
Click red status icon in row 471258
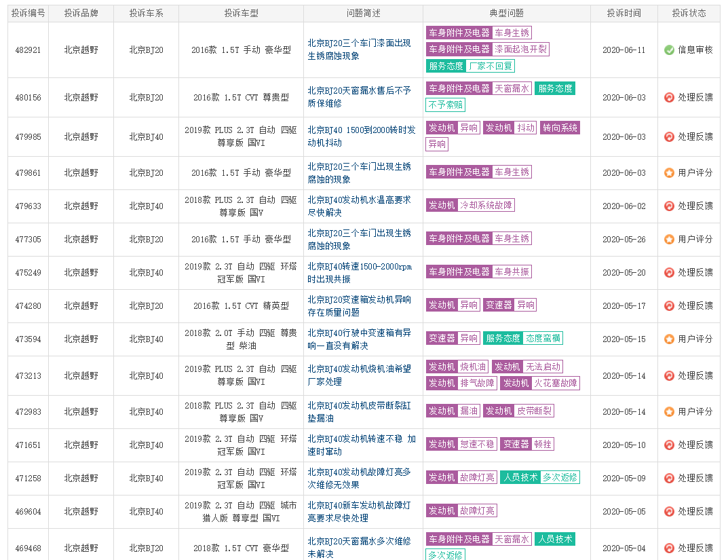click(669, 479)
